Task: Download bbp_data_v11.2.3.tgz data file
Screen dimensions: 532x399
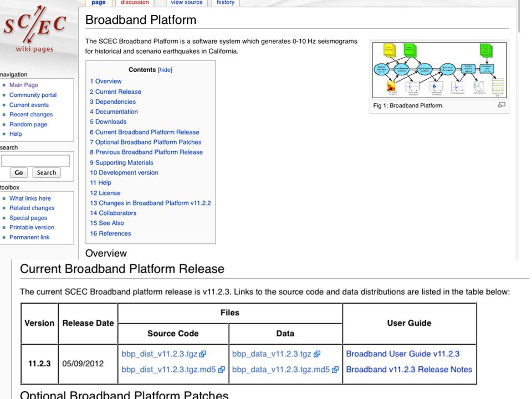Action: click(272, 354)
